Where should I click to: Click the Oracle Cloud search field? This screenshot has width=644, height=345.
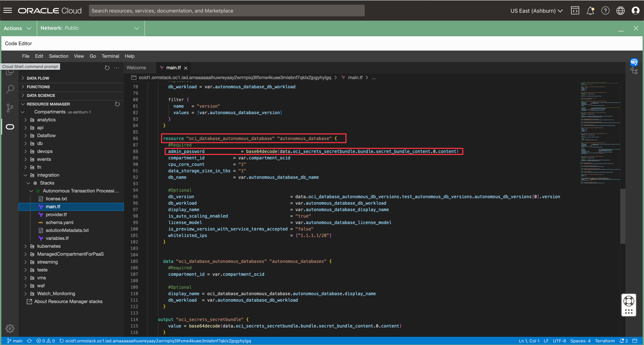point(226,11)
